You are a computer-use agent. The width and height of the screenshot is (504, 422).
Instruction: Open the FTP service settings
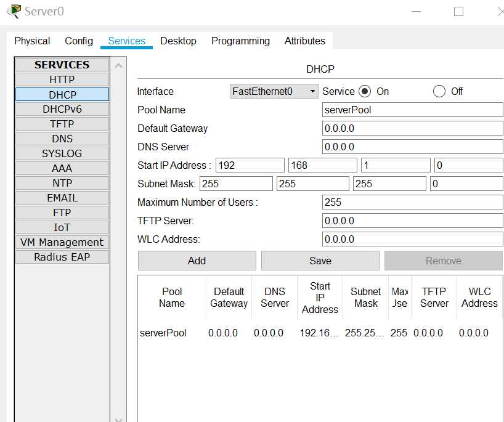(x=62, y=213)
